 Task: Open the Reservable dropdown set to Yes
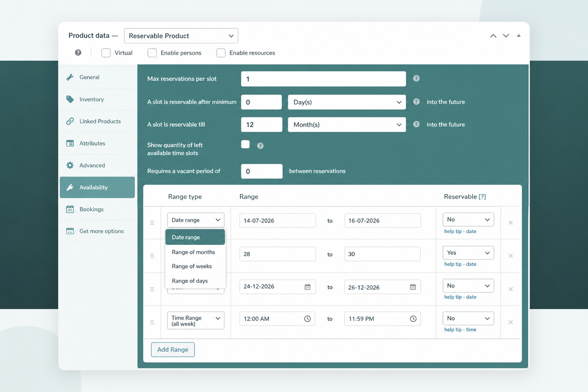[468, 253]
